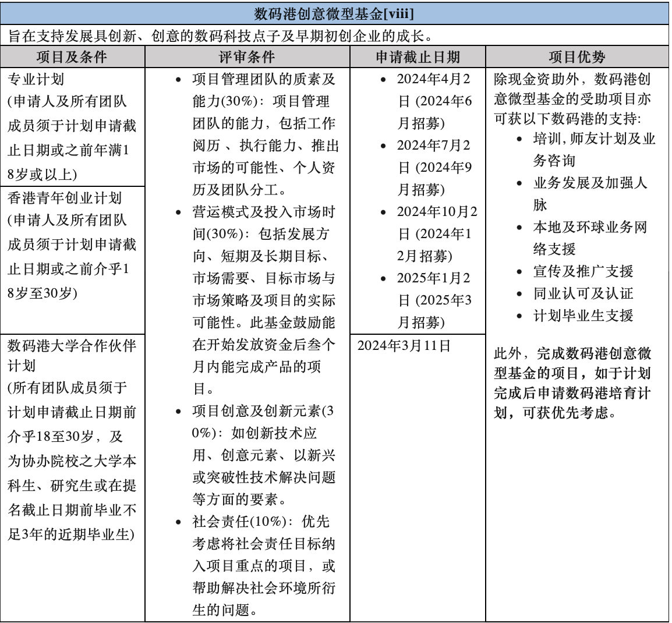Click the column header 项目优势

pyautogui.click(x=577, y=57)
